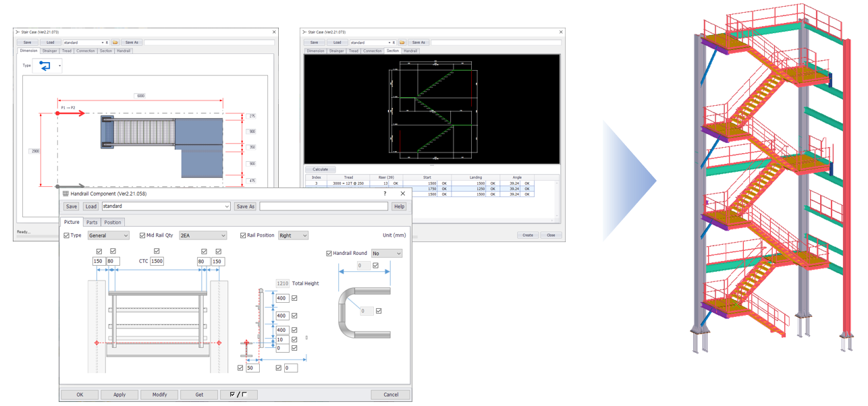Switch to the Parts tab

(92, 222)
